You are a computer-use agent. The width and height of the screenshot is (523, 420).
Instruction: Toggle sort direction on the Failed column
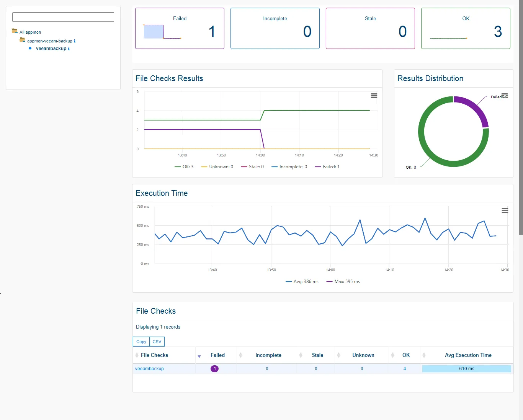click(x=199, y=356)
